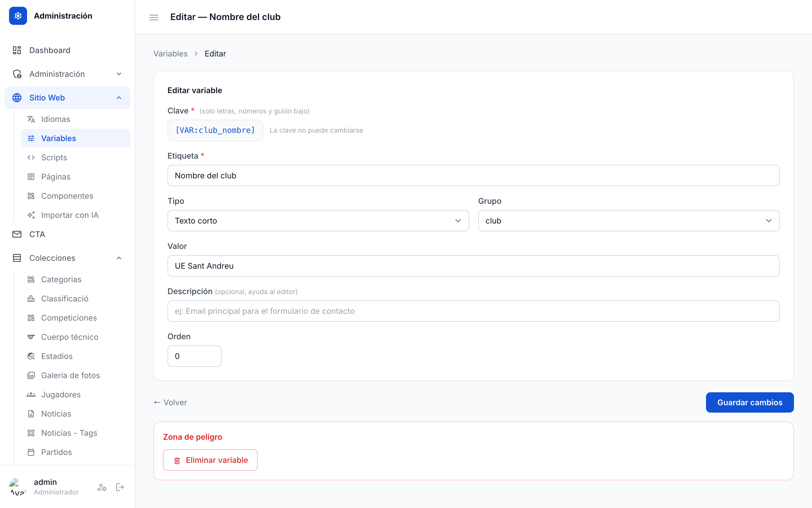Open Noticias - Tags in sidebar

76,433
